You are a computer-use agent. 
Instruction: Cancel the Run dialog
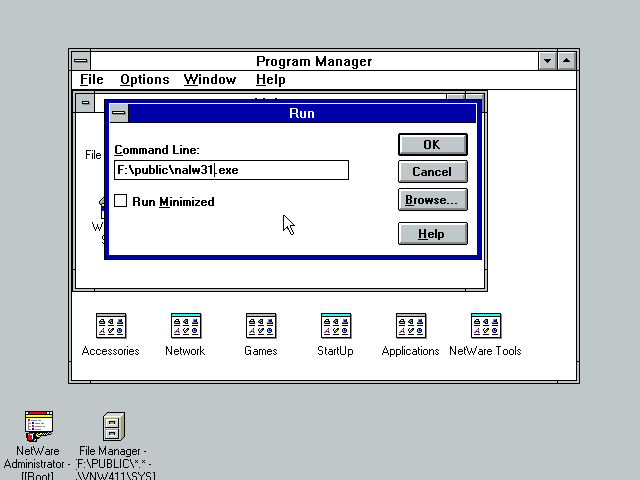tap(433, 171)
